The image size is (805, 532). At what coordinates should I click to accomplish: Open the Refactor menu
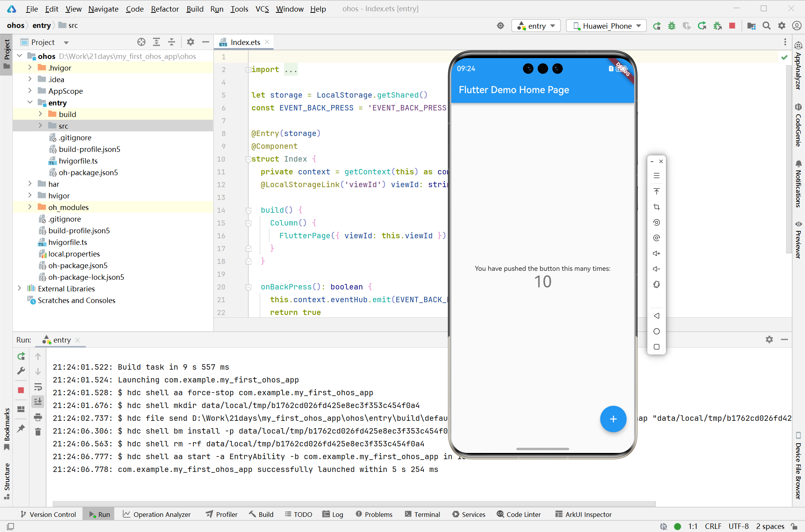(165, 9)
